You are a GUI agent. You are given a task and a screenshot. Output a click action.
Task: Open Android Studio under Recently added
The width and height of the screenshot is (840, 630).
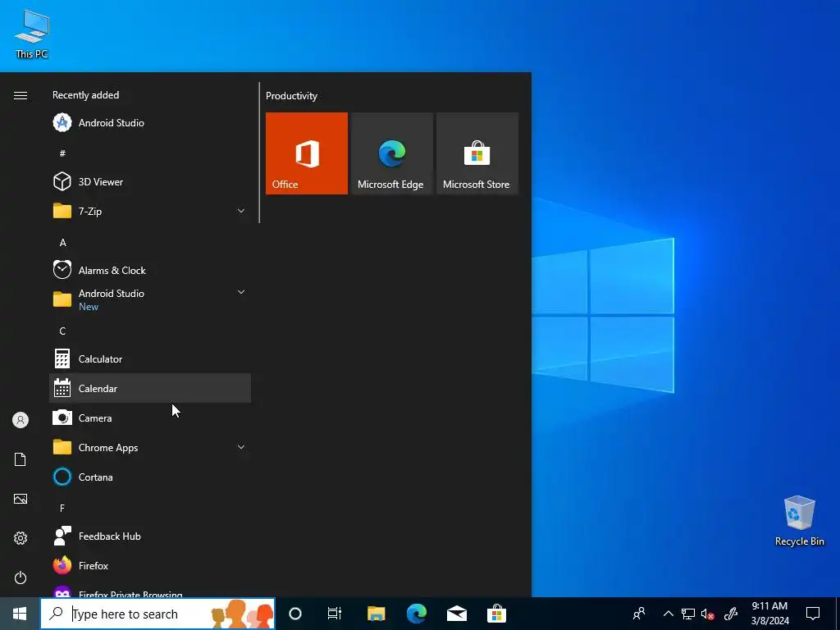[150, 123]
